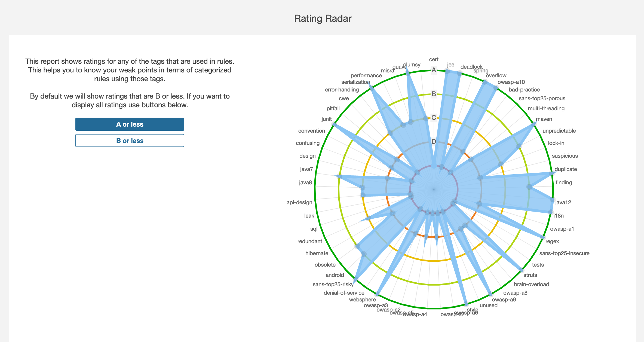Screen dimensions: 644x342
Task: Click the 'cert' axis label
Action: pos(434,59)
